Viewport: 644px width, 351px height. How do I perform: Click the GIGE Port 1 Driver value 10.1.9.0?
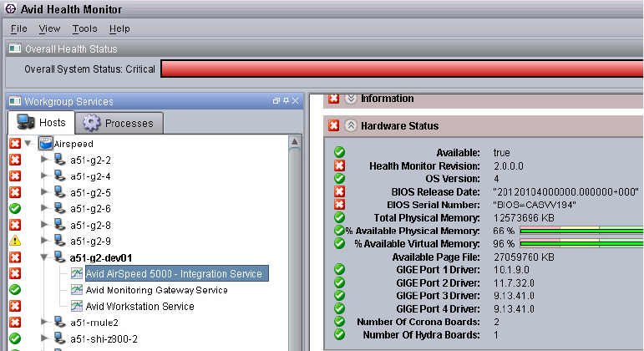click(511, 270)
